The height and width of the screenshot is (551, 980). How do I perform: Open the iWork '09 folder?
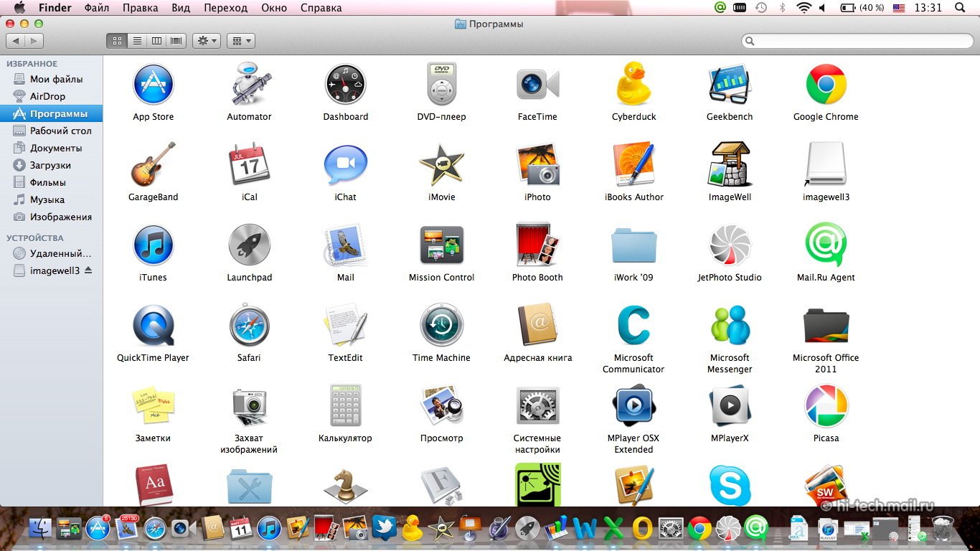tap(633, 247)
